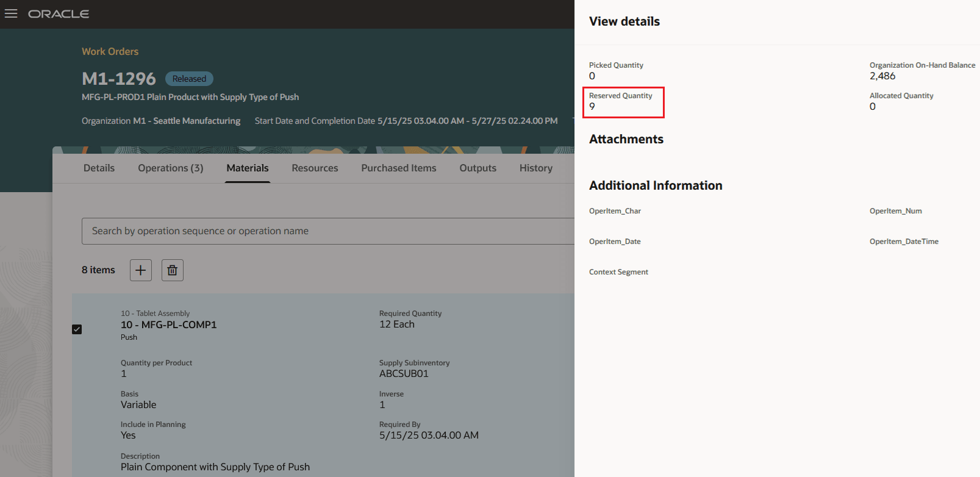The image size is (980, 477).
Task: Open the hamburger navigation menu
Action: pyautogui.click(x=11, y=13)
